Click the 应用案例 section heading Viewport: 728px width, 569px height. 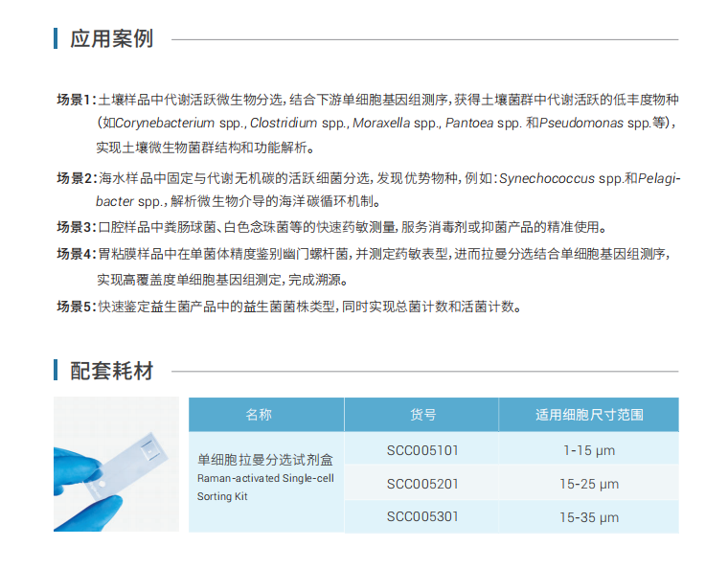coord(111,38)
